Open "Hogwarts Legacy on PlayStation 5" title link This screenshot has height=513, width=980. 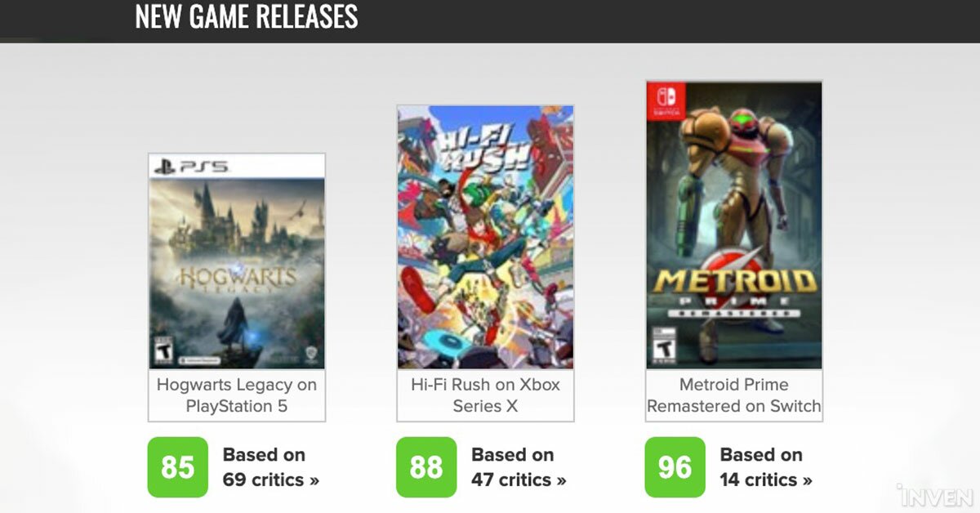click(x=237, y=395)
